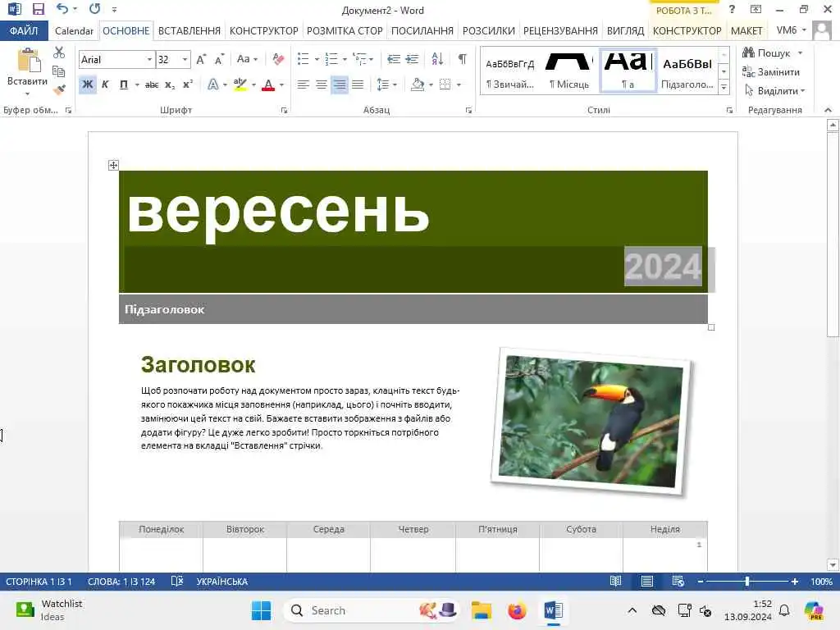
Task: Show paragraph marks with pilcrow icon
Action: [x=463, y=59]
